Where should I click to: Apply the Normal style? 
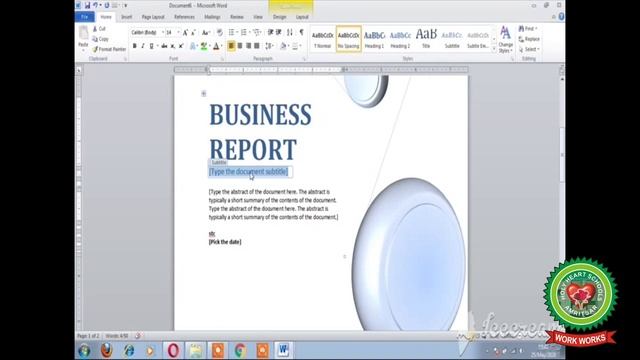[322, 39]
